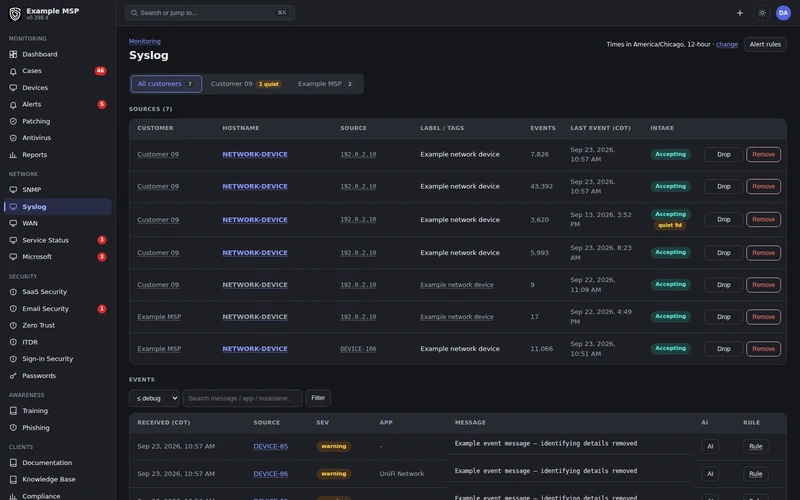Screen dimensions: 800x500
Task: Open Alerts via its bell icon
Action: point(13,105)
